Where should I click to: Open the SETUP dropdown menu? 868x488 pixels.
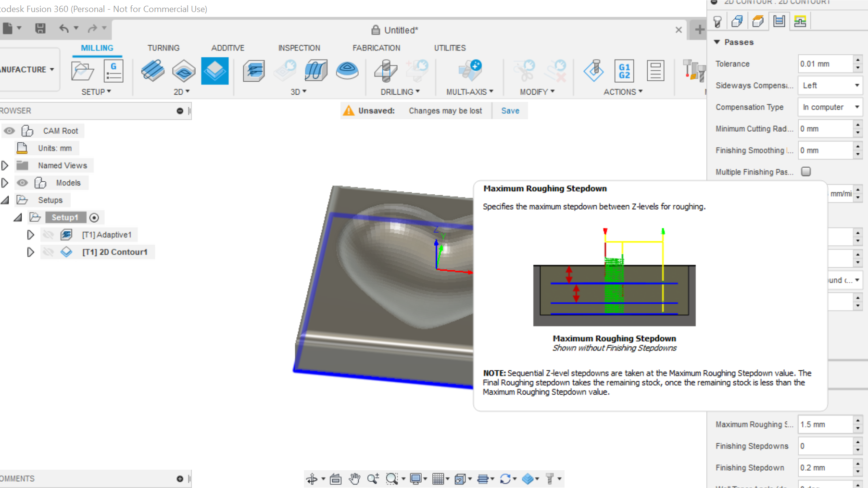[96, 92]
